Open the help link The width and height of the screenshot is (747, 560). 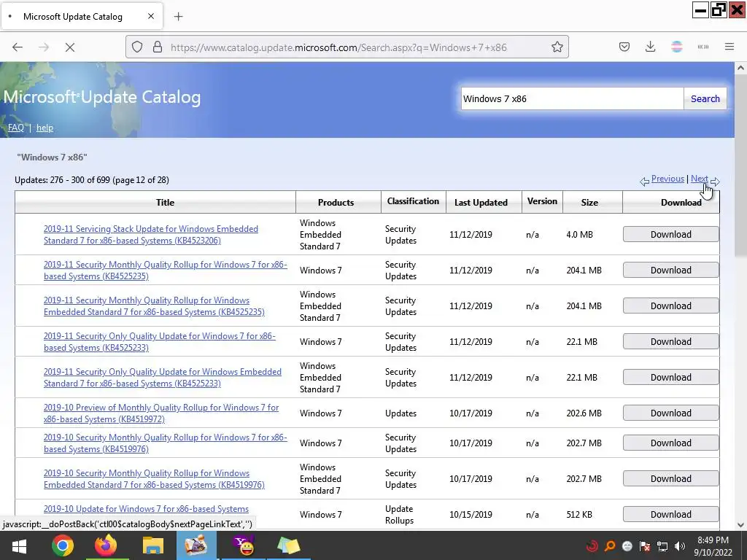(x=44, y=128)
